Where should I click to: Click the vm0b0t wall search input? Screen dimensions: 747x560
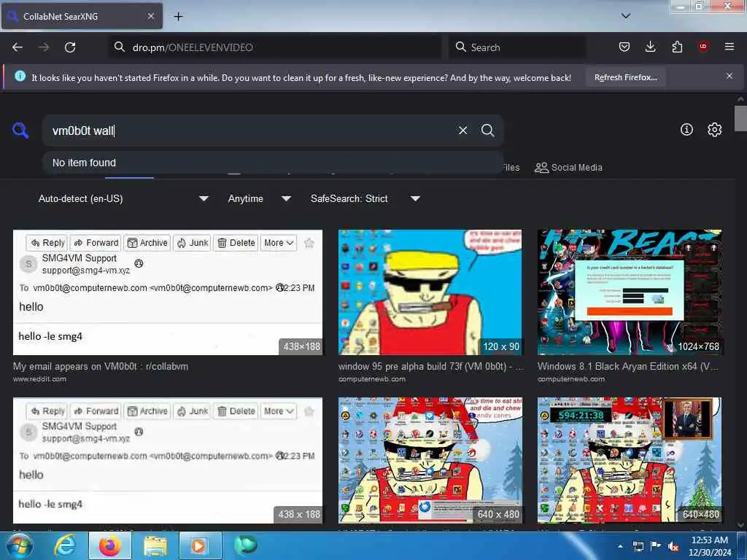coord(248,131)
